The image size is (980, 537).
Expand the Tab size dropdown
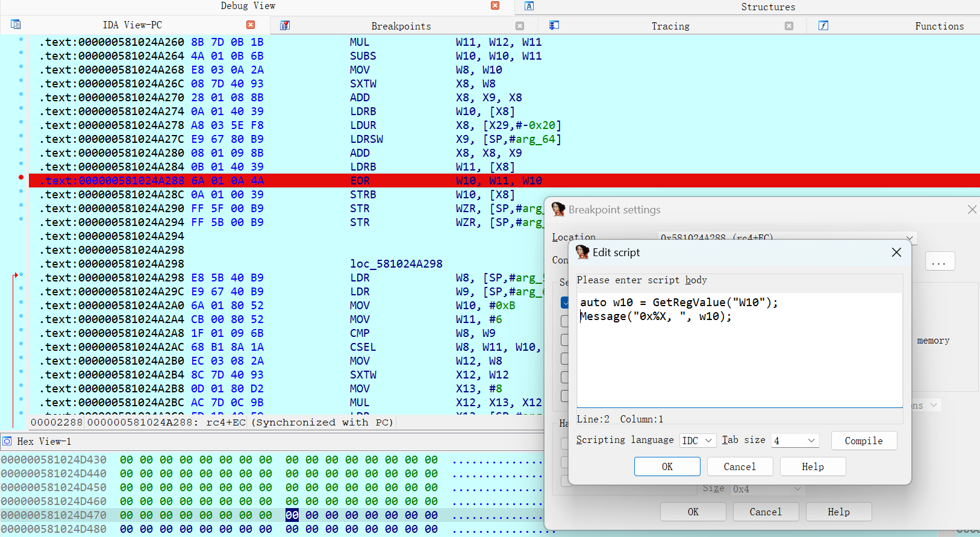tap(795, 441)
